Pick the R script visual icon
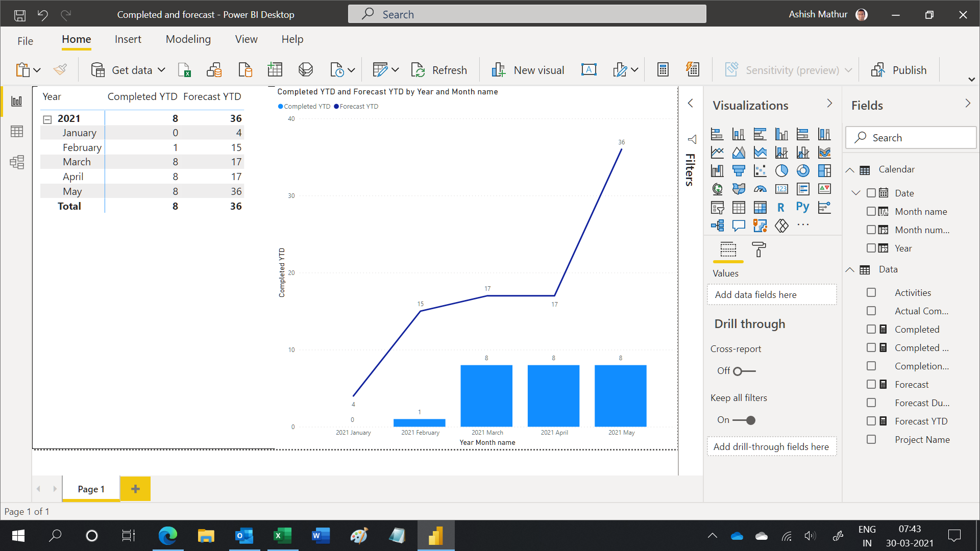 (781, 207)
